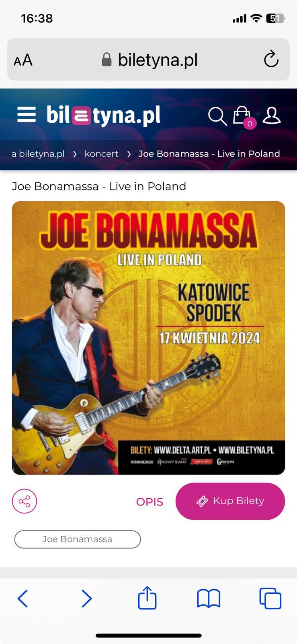This screenshot has width=297, height=644.
Task: Open Safari share sheet icon
Action: click(147, 598)
